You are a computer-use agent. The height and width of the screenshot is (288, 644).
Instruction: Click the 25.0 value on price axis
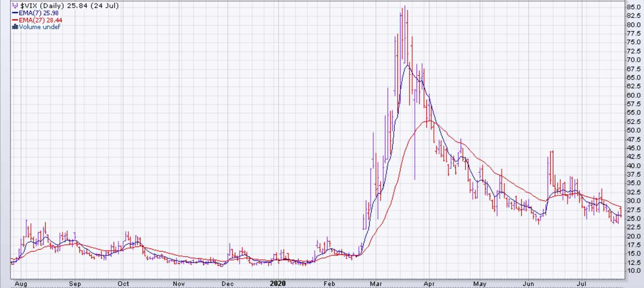click(633, 218)
